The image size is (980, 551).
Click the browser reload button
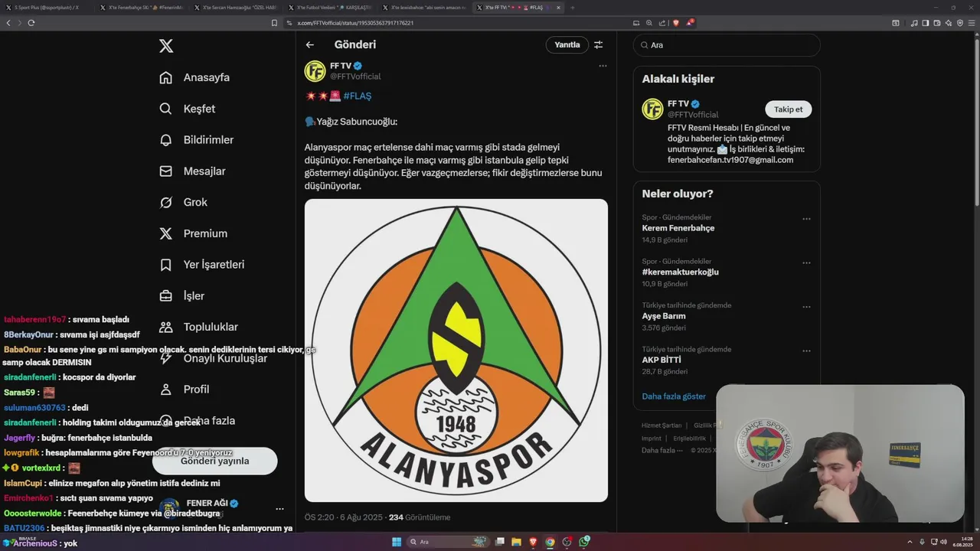(31, 23)
